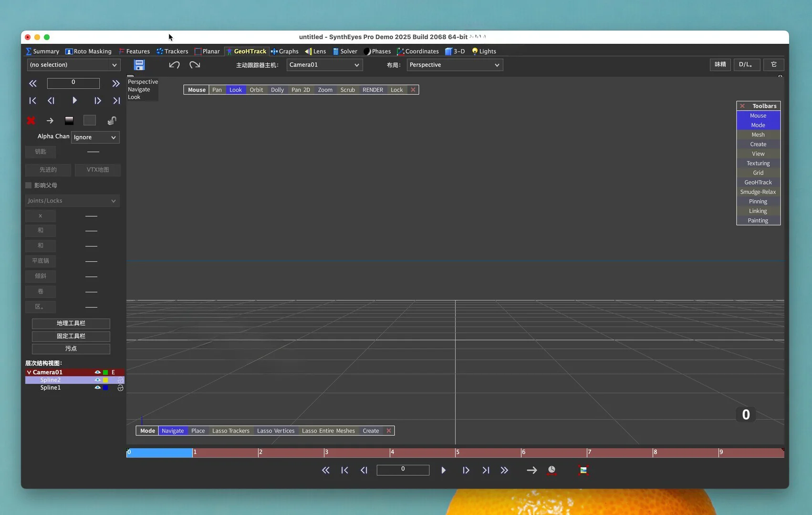The image size is (812, 515).
Task: Click the padlock icon in left panel
Action: pos(112,121)
